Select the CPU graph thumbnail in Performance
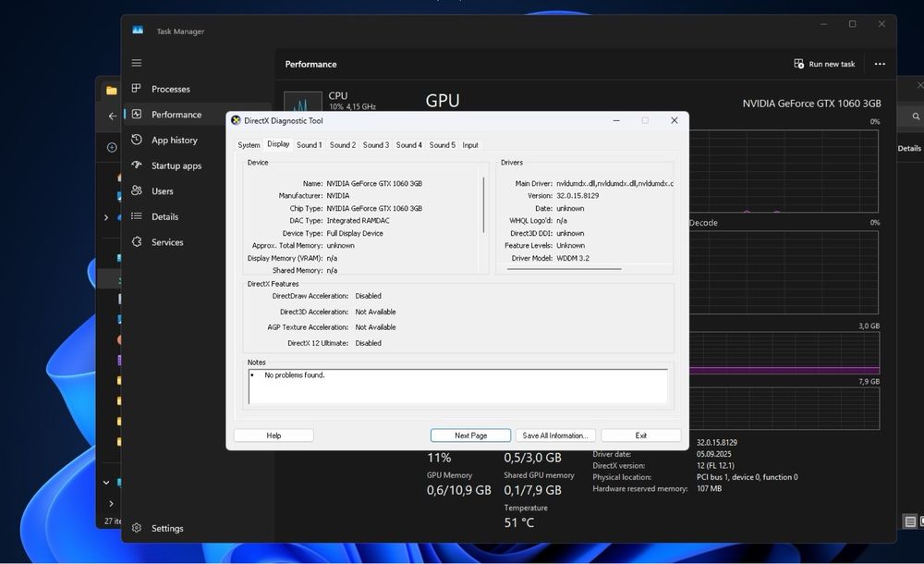 [303, 102]
